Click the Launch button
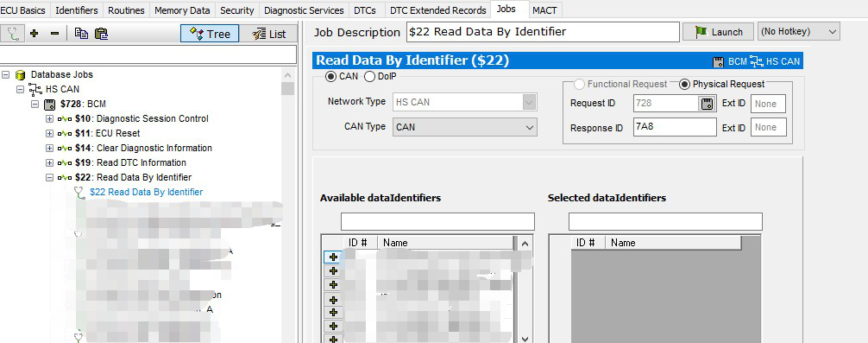This screenshot has width=868, height=343. point(718,32)
